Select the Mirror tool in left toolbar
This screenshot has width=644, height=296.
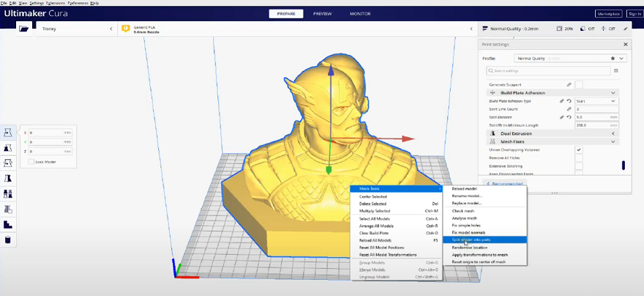[x=8, y=179]
